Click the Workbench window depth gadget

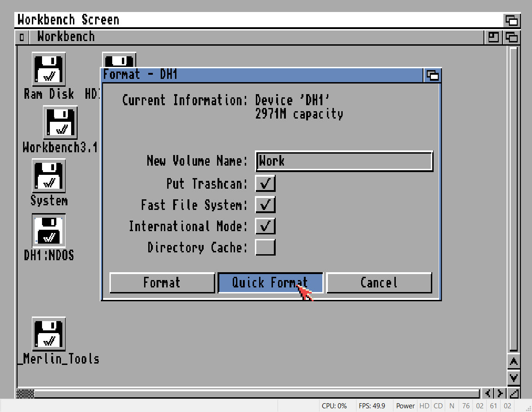pos(511,37)
